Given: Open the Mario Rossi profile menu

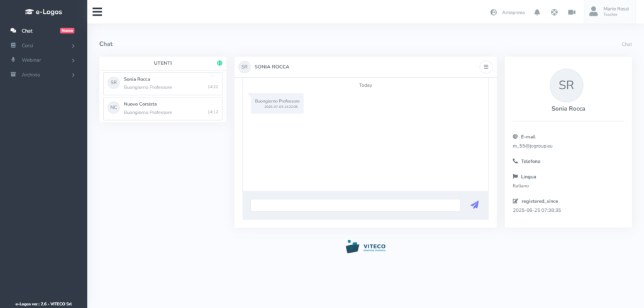Looking at the screenshot, I should point(611,11).
